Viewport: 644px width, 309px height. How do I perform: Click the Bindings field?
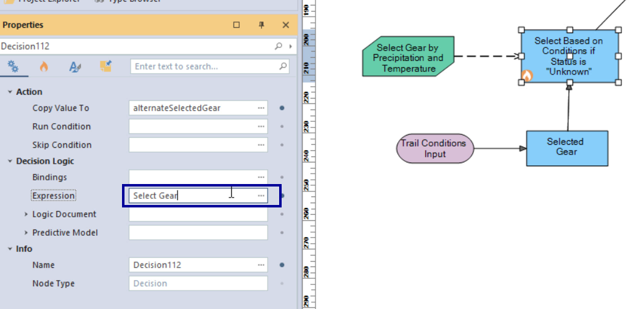pyautogui.click(x=198, y=177)
